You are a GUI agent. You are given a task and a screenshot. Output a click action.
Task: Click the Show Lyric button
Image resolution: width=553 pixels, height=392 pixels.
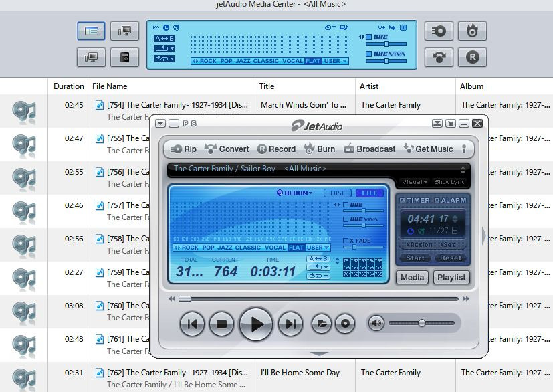point(449,182)
